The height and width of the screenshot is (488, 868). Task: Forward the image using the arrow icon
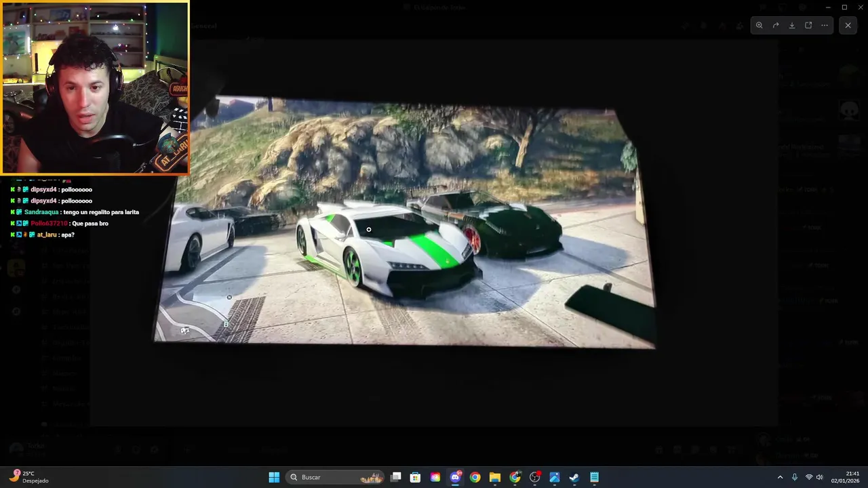pyautogui.click(x=776, y=25)
